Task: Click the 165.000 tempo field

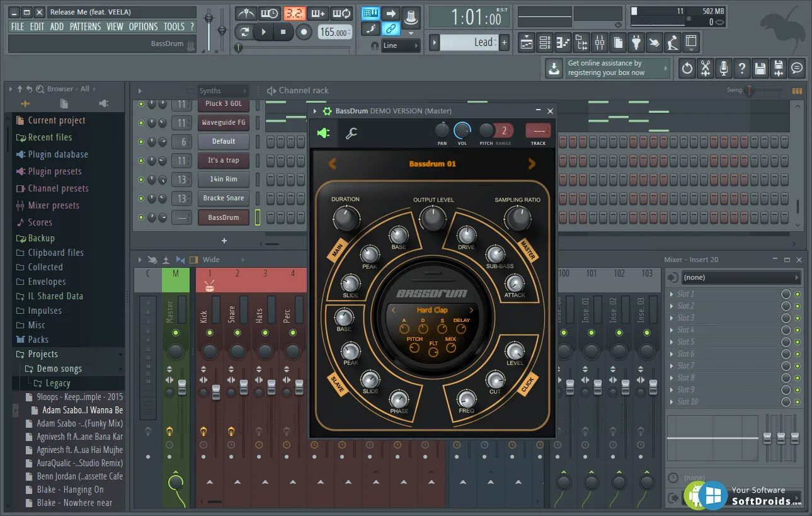Action: point(334,32)
